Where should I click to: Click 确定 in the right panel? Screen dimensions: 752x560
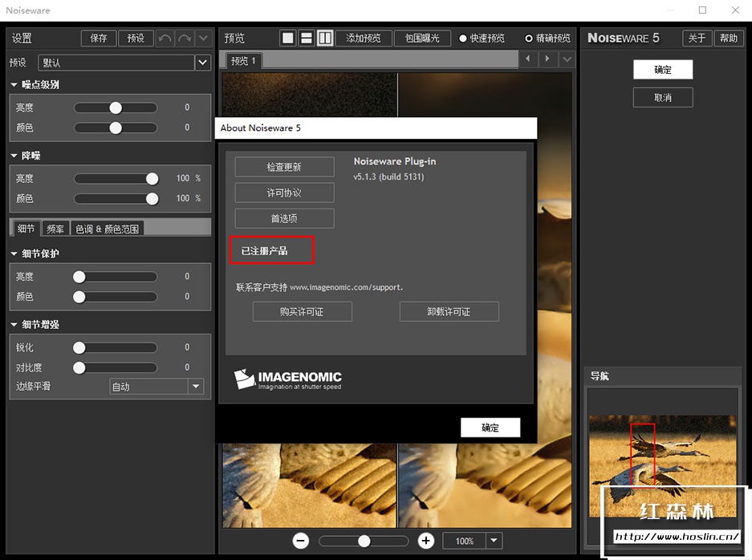pyautogui.click(x=663, y=70)
